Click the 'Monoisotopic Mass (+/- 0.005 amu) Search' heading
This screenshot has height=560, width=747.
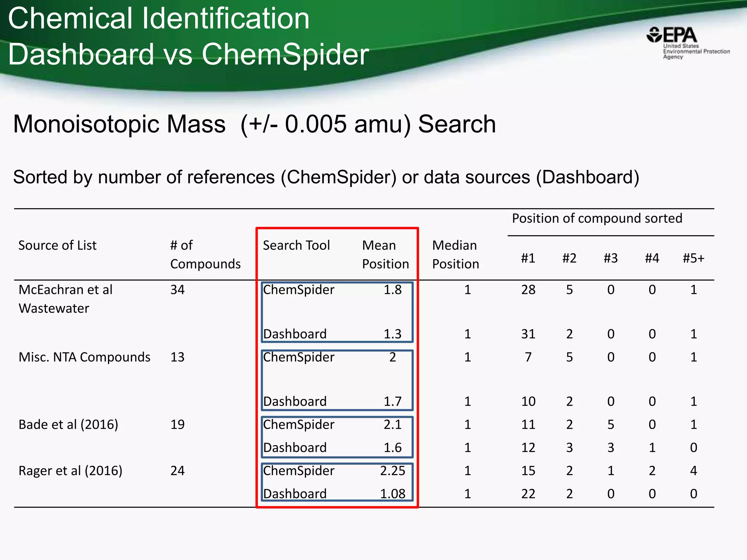(x=255, y=124)
